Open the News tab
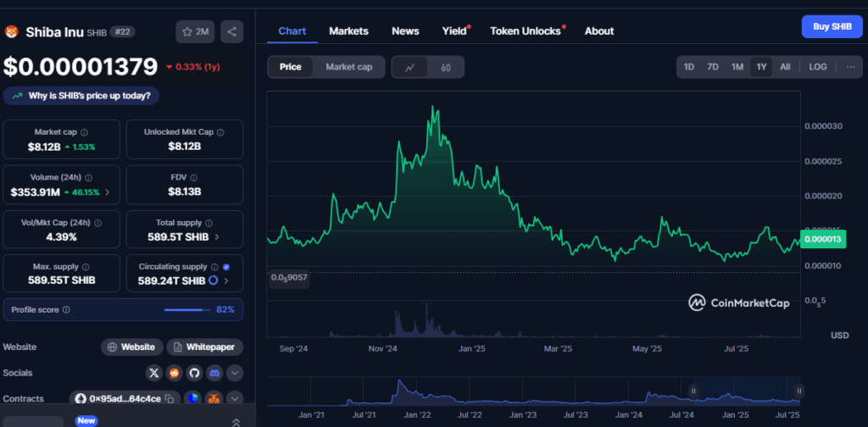Screen dimensions: 868x427 [405, 31]
